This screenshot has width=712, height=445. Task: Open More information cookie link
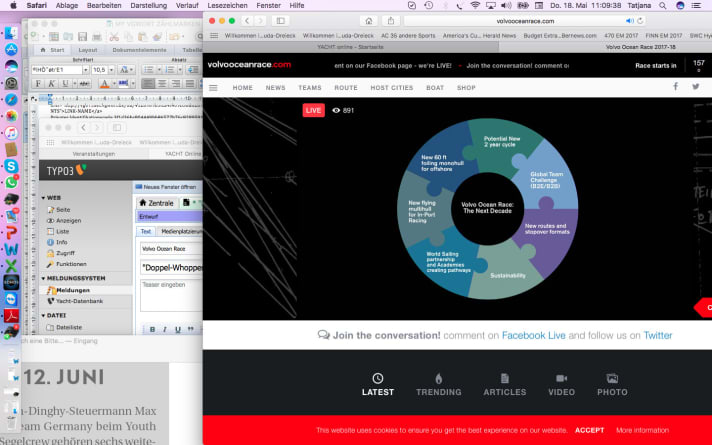[x=643, y=430]
